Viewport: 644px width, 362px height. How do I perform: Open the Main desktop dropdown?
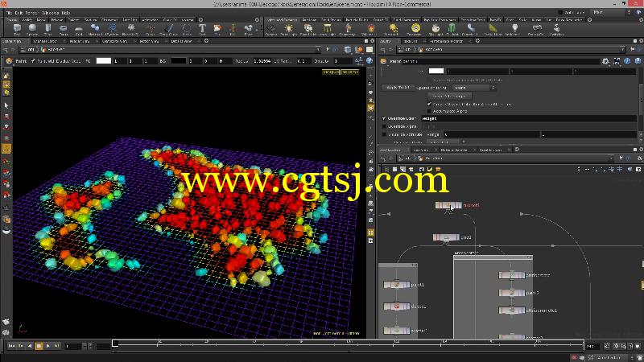pos(611,13)
